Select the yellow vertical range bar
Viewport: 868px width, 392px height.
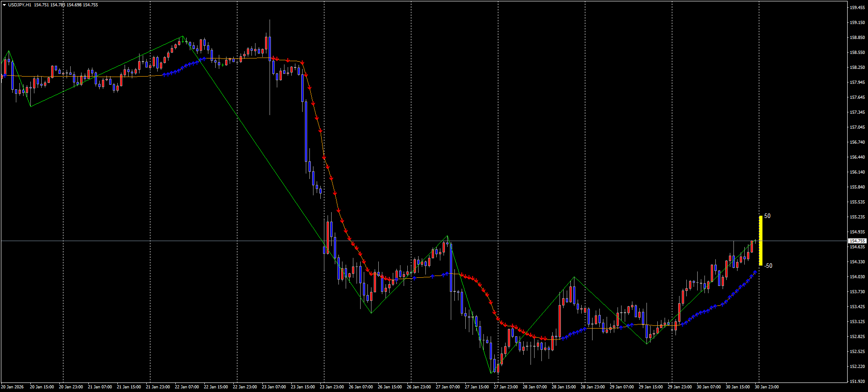[x=761, y=241]
